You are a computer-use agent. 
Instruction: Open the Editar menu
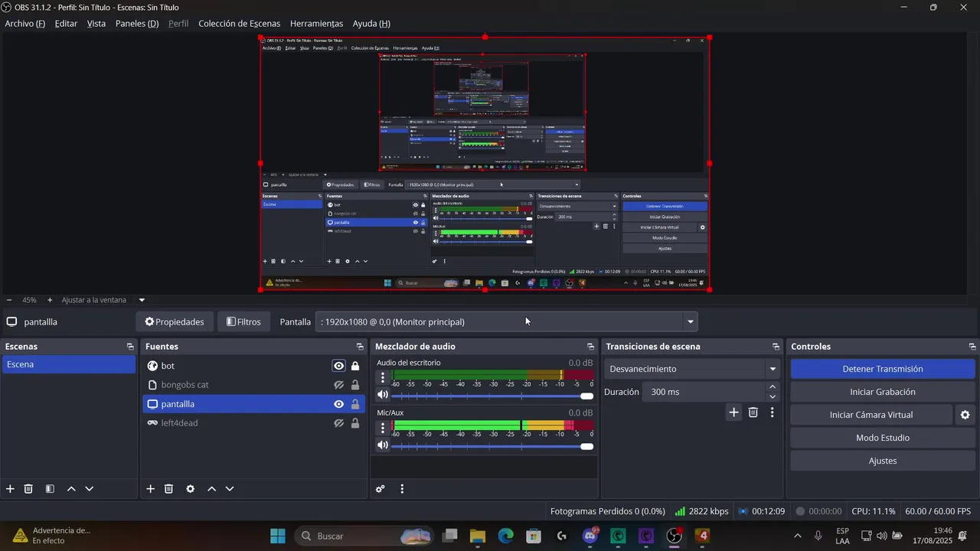click(x=66, y=24)
